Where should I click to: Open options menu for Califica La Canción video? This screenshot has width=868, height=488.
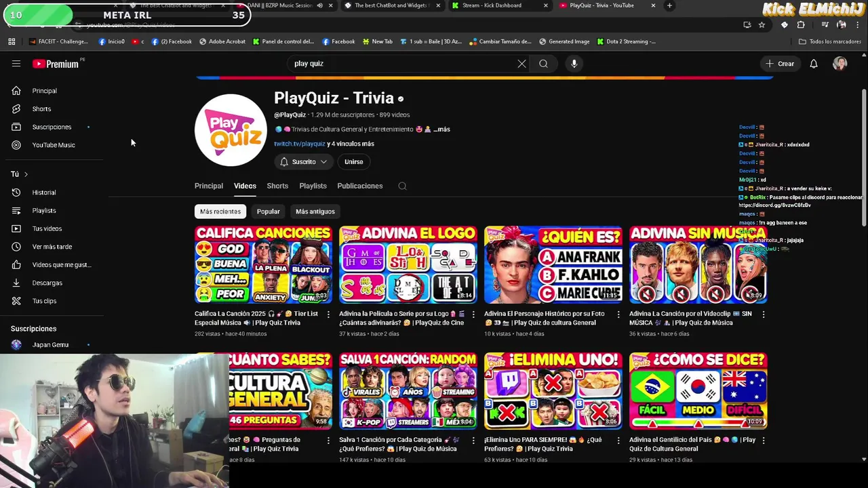tap(329, 314)
